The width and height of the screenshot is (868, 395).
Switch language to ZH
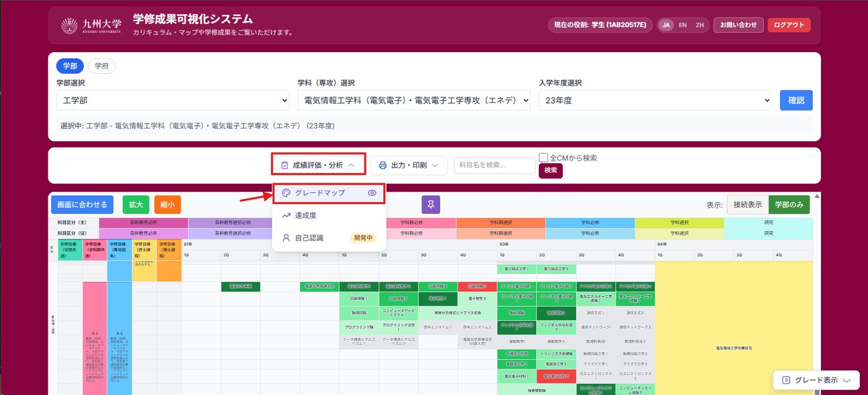pos(699,25)
